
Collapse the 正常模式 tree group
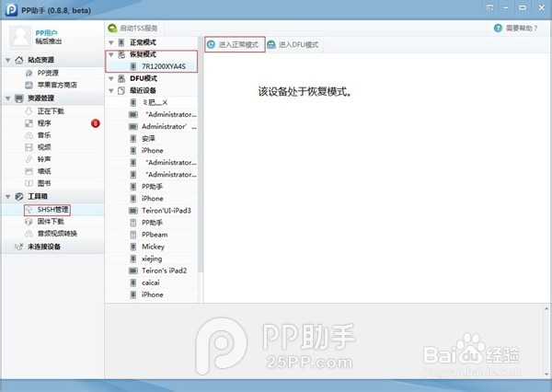pyautogui.click(x=111, y=42)
